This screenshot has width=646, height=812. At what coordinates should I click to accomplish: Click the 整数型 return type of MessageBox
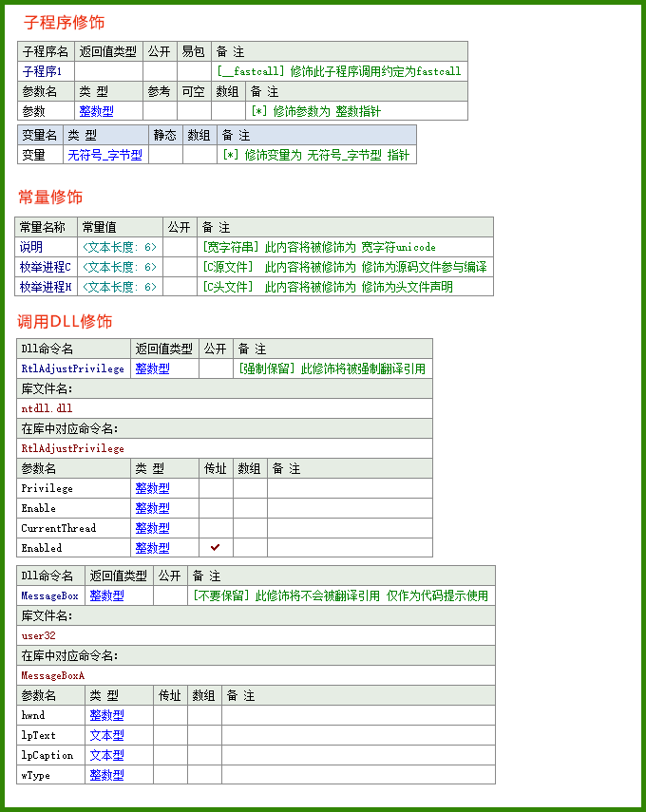pos(106,595)
